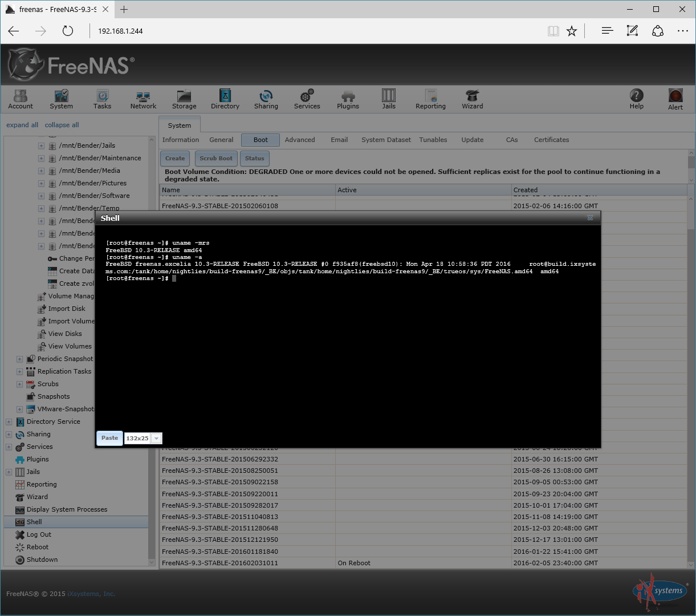Click the Shutdown icon in sidebar
The image size is (696, 616).
click(x=20, y=560)
